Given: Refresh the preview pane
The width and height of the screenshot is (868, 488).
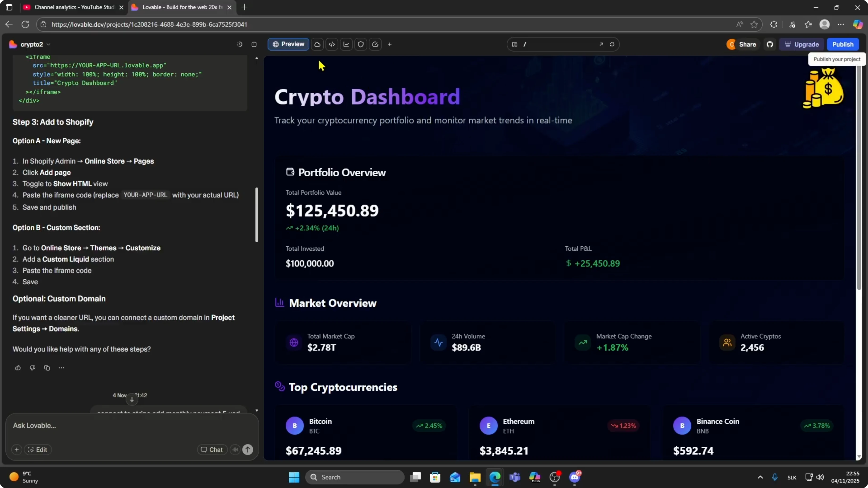Looking at the screenshot, I should click(612, 45).
